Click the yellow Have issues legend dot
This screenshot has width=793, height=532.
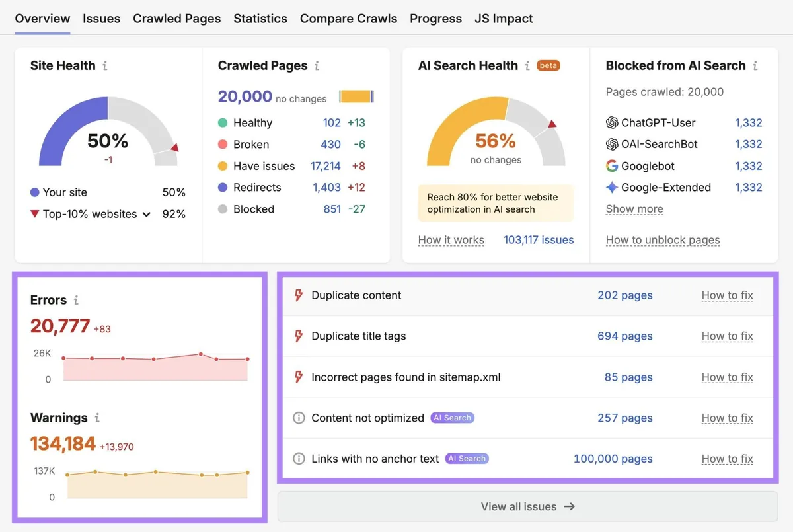[223, 166]
